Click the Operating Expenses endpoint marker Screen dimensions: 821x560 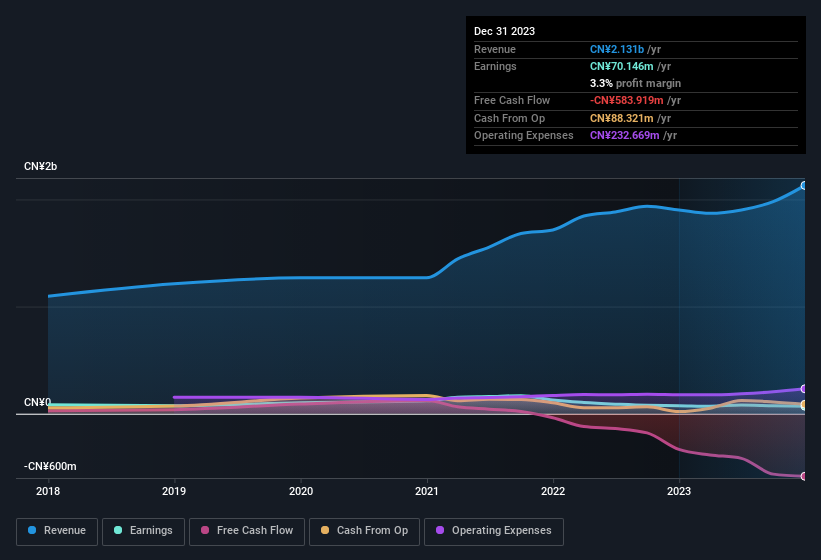[804, 389]
